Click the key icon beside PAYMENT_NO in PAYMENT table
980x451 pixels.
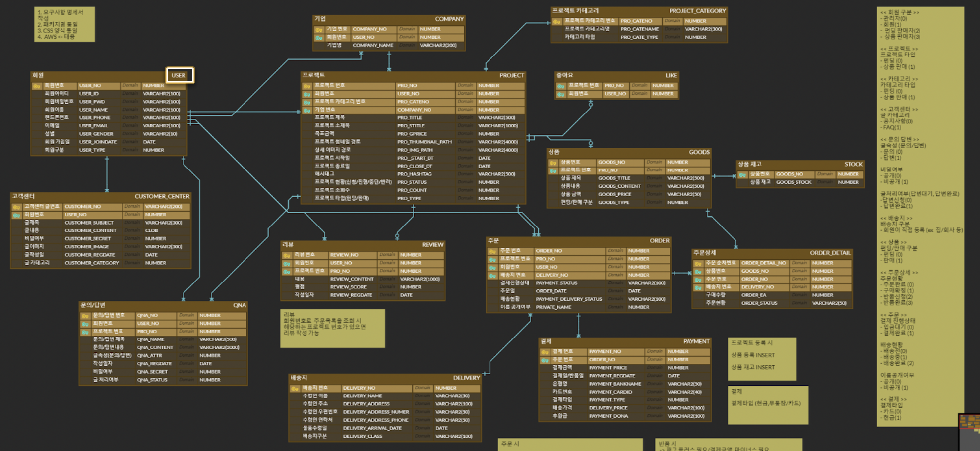pos(545,352)
